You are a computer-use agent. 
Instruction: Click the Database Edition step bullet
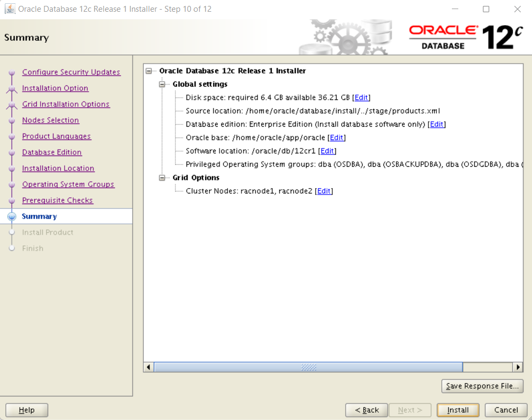click(x=12, y=152)
